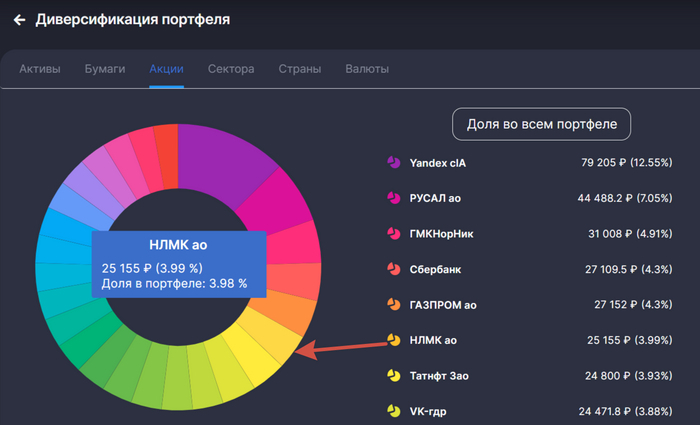Click the back arrow icon
This screenshot has width=700, height=425.
19,19
